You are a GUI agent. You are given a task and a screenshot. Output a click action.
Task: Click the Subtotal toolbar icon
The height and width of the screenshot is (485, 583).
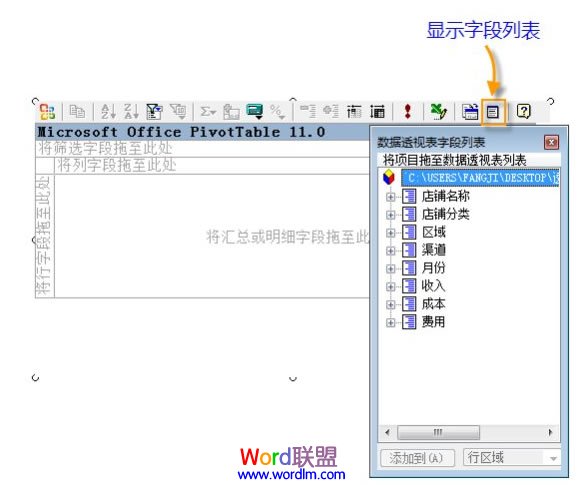point(231,112)
